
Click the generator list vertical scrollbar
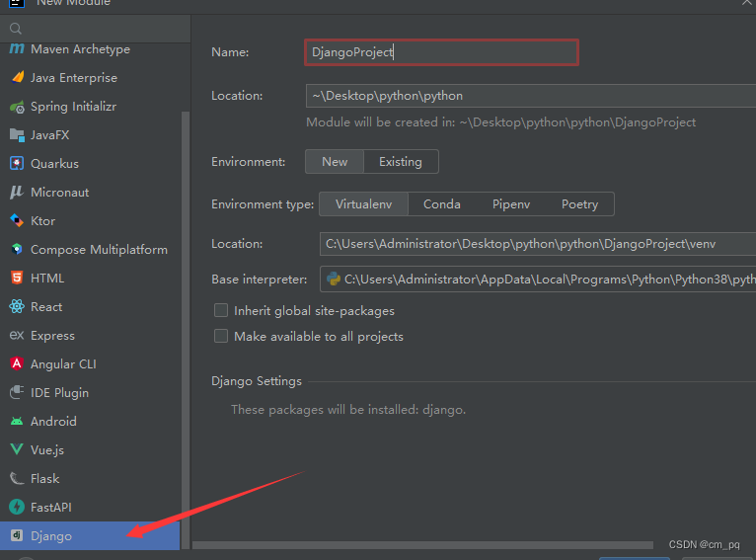pos(186,330)
